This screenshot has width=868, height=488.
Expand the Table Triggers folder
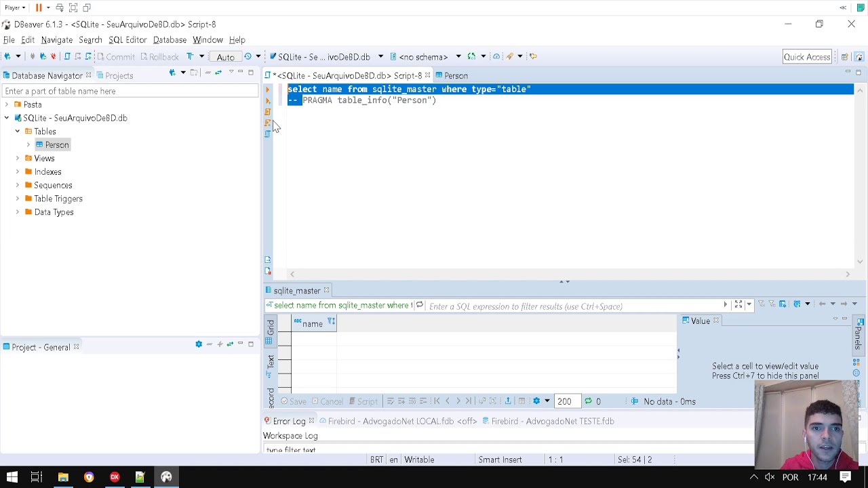pos(18,199)
